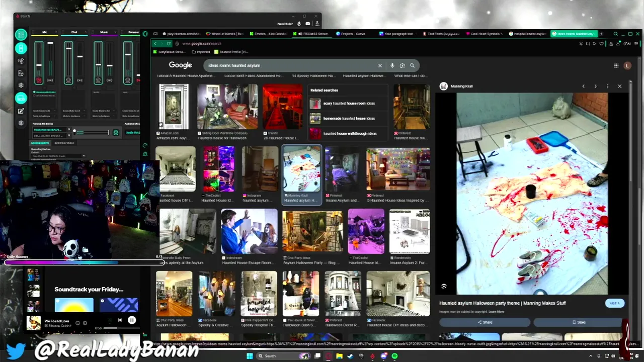Viewport: 644px width, 362px height.
Task: Open Google Lens image search icon
Action: [x=402, y=65]
